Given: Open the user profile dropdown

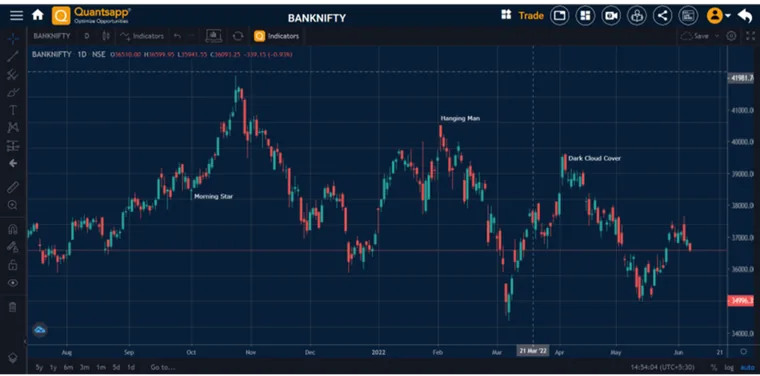Looking at the screenshot, I should pos(719,16).
